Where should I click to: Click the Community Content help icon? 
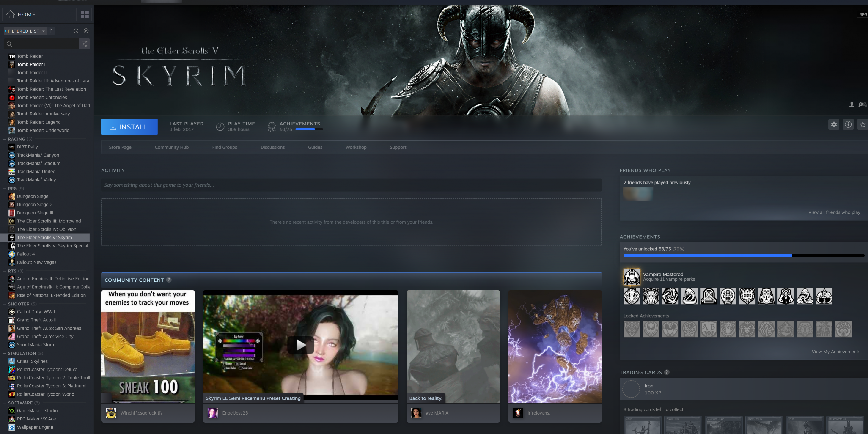pos(169,280)
